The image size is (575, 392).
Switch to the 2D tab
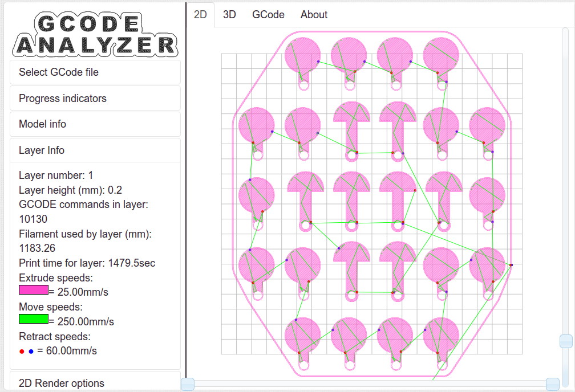pyautogui.click(x=200, y=15)
